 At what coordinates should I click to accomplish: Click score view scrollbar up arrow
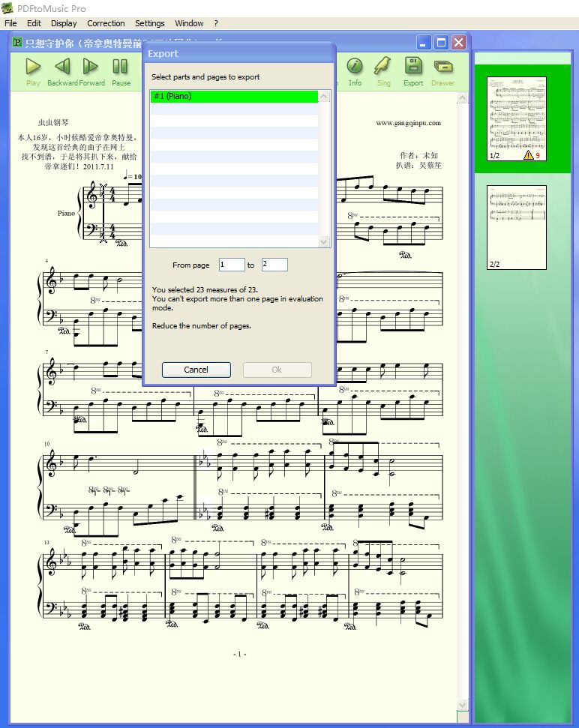pos(462,98)
